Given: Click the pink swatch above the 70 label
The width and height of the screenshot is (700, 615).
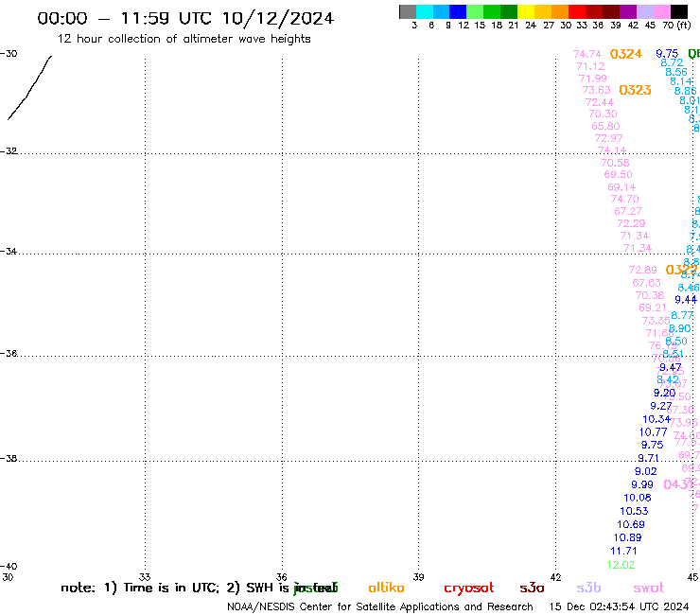Looking at the screenshot, I should 662,11.
